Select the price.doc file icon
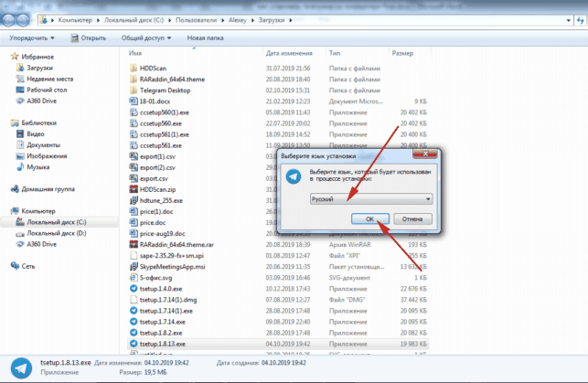Viewport: 588px width, 383px height. coord(134,223)
